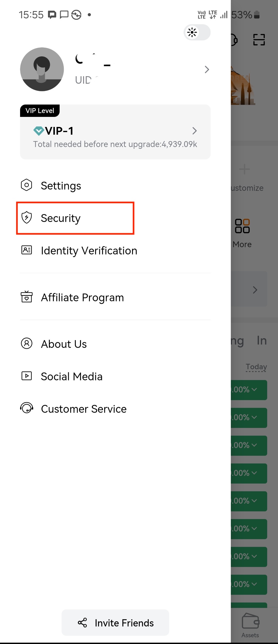Select Social Media menu item
This screenshot has width=278, height=644.
[72, 376]
